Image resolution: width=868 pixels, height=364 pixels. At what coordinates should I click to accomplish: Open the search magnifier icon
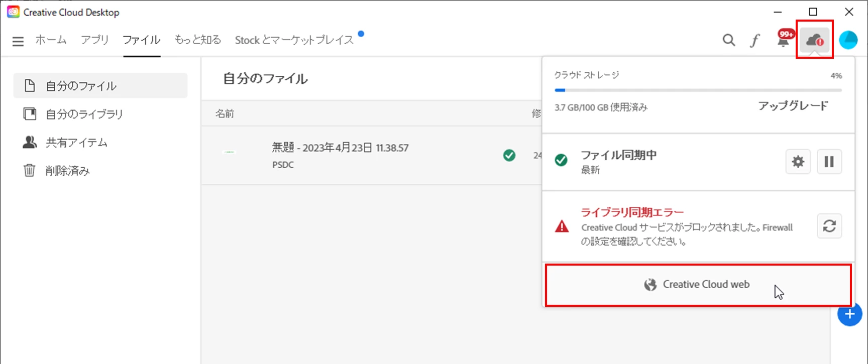(729, 40)
